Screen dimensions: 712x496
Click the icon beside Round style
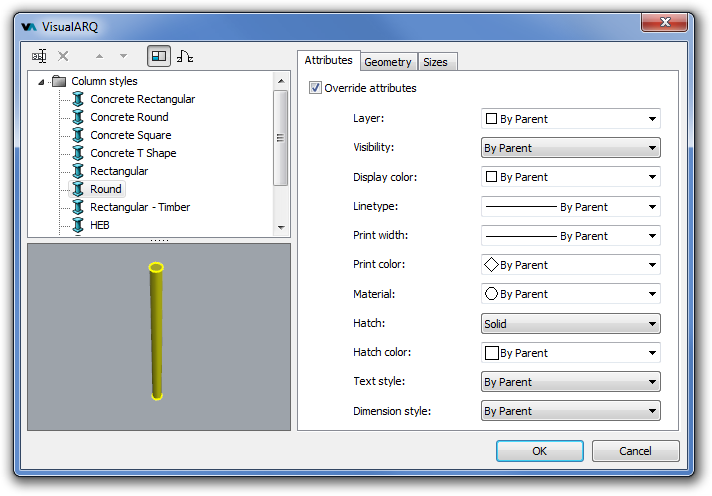pos(78,189)
